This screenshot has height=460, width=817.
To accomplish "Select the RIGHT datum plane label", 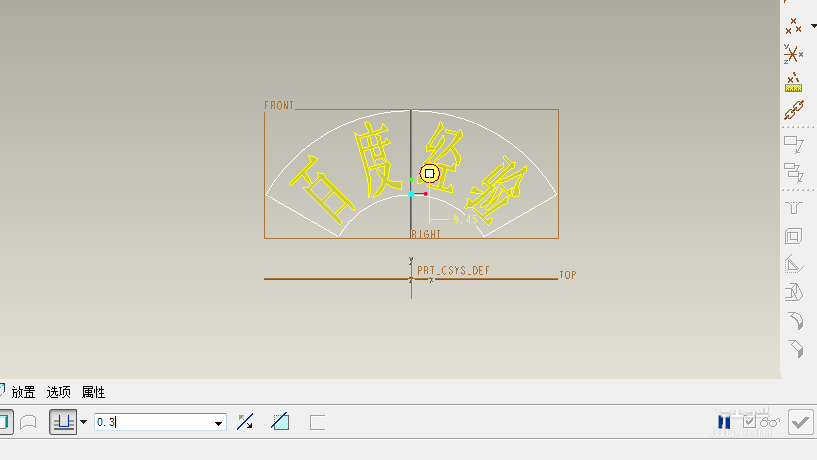I will coord(426,234).
